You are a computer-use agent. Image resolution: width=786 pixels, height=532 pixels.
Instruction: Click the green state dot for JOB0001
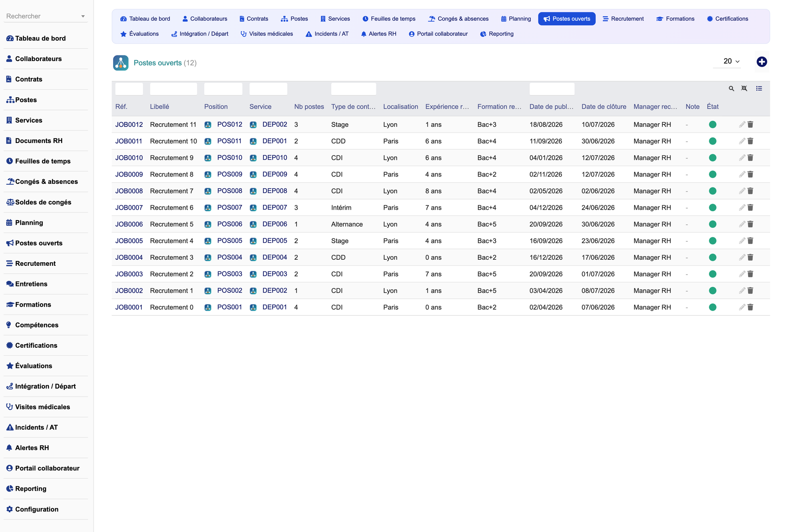point(712,307)
